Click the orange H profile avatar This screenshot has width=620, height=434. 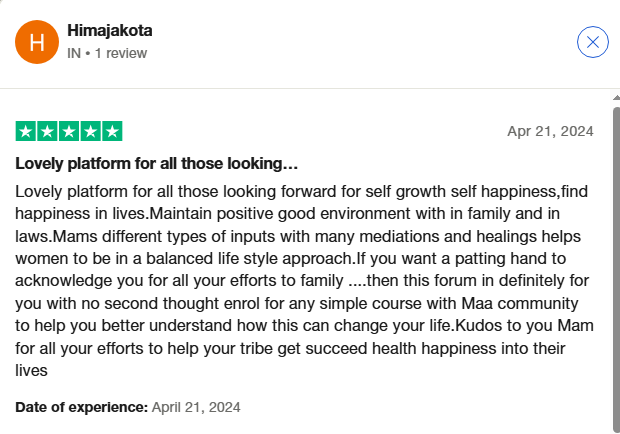38,41
